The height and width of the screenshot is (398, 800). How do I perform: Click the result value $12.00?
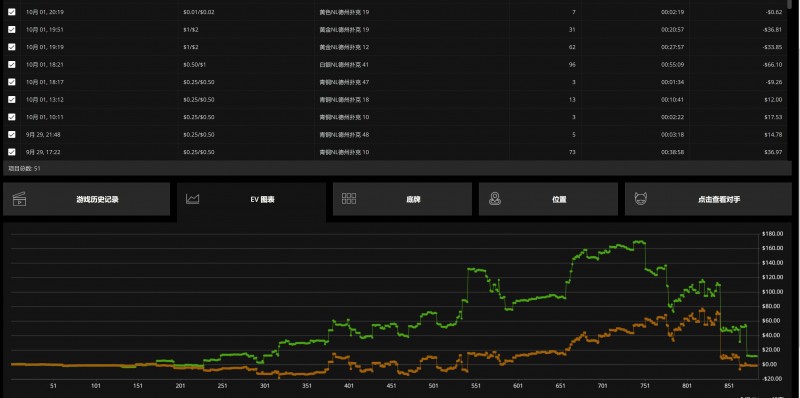point(774,100)
